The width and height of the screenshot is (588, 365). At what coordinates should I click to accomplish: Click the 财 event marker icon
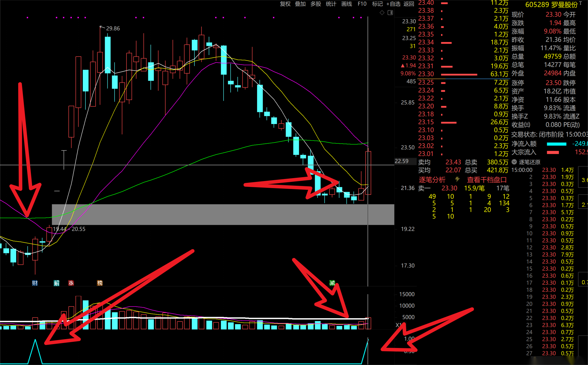tap(35, 283)
